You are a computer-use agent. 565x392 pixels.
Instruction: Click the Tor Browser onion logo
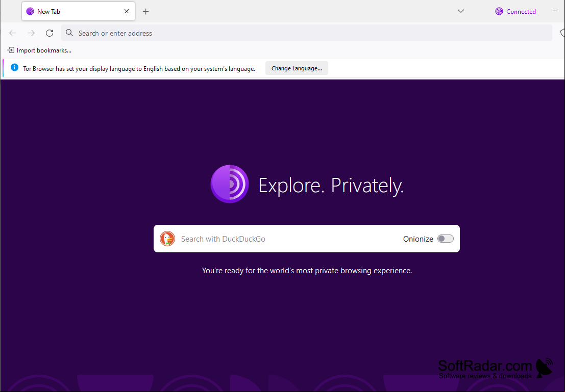(230, 184)
